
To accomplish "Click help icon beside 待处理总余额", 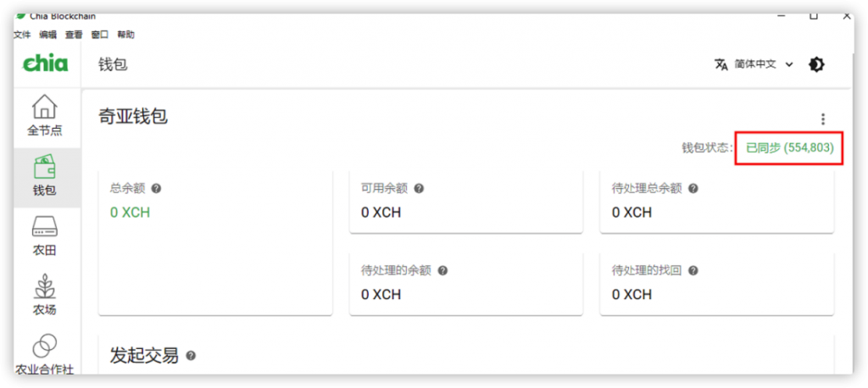I will pos(693,189).
